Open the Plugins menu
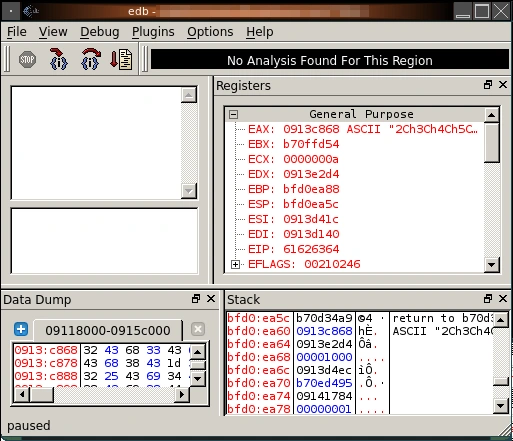Image resolution: width=513 pixels, height=441 pixels. (153, 32)
